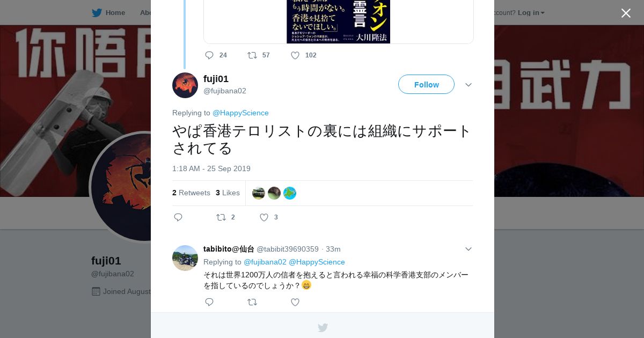Open the chevron menu next to Follow
This screenshot has height=338, width=644.
[x=468, y=85]
